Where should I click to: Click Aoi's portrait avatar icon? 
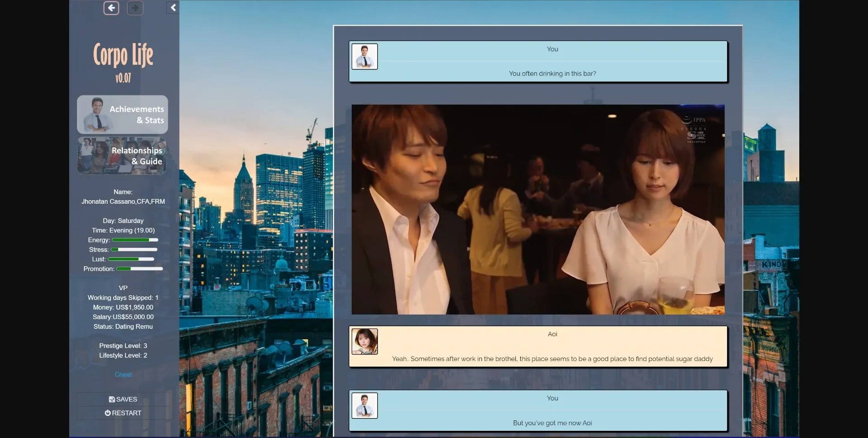[x=364, y=341]
